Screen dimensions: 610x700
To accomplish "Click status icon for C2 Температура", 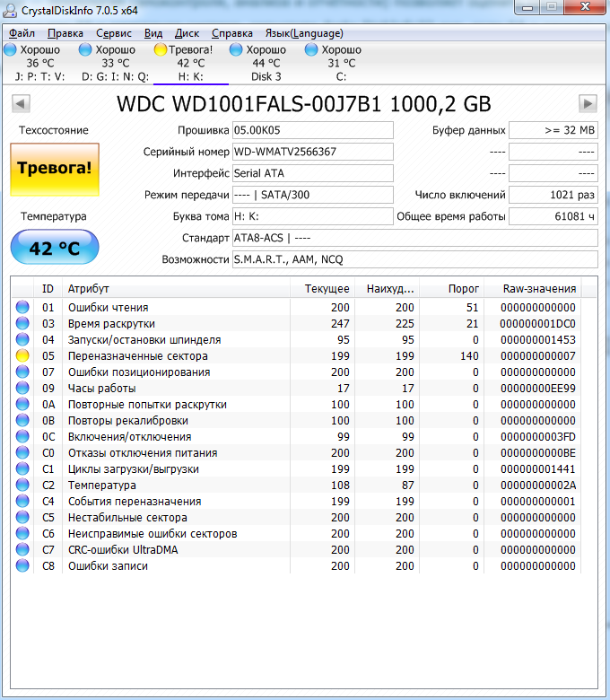I will tap(22, 485).
